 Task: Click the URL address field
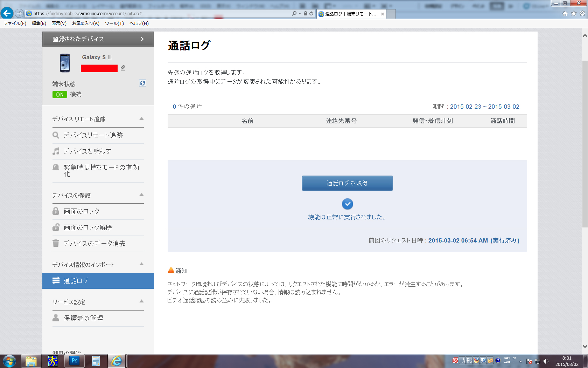click(x=157, y=13)
